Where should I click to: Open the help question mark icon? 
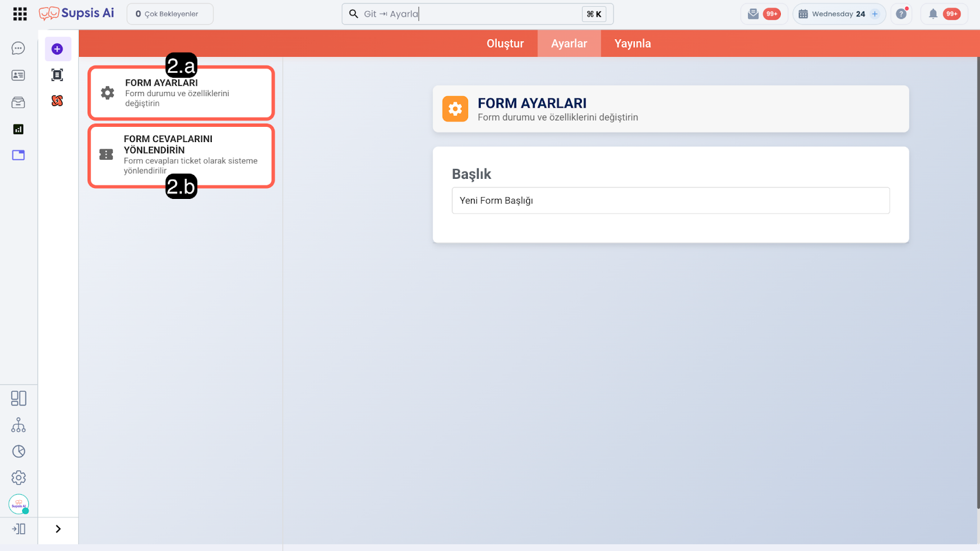(x=901, y=14)
